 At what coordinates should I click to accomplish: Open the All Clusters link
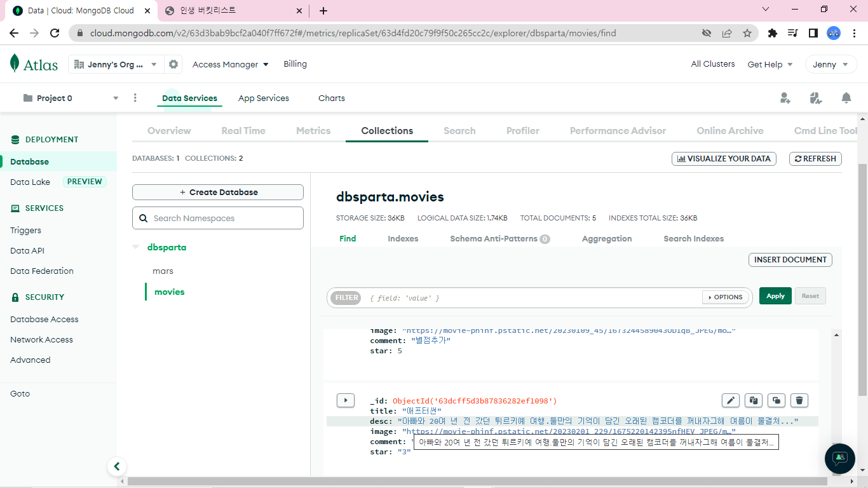tap(713, 64)
